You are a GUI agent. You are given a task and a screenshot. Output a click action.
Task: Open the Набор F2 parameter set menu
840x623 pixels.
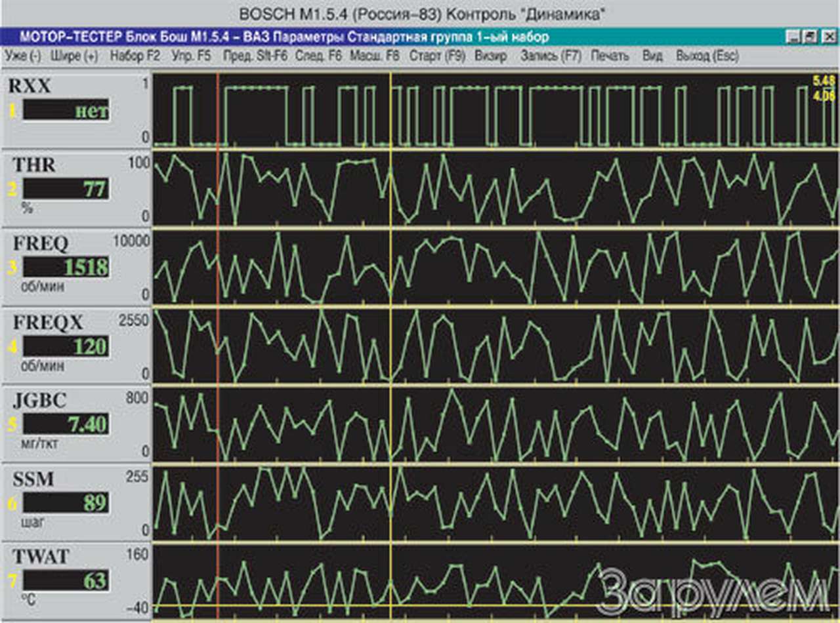pyautogui.click(x=135, y=56)
